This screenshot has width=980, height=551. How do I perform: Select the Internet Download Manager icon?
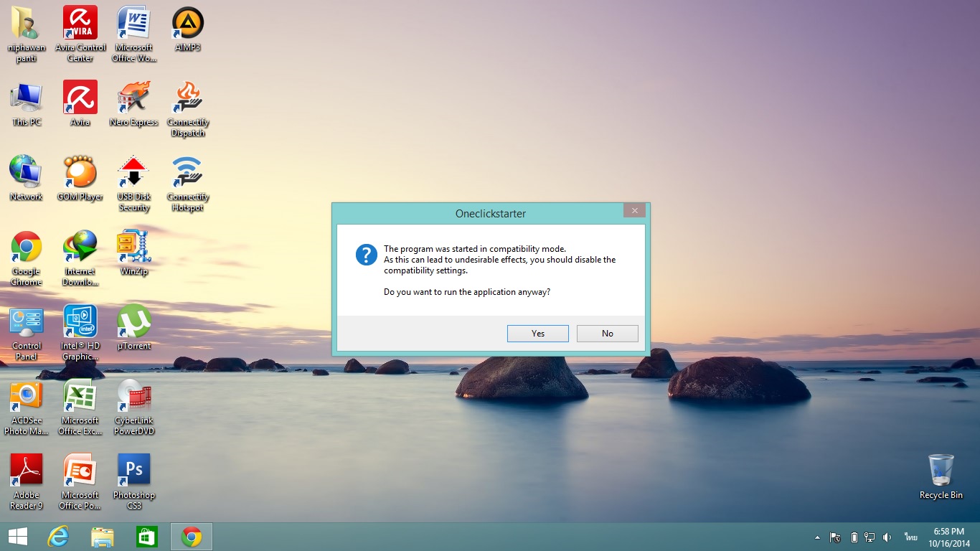pos(80,257)
